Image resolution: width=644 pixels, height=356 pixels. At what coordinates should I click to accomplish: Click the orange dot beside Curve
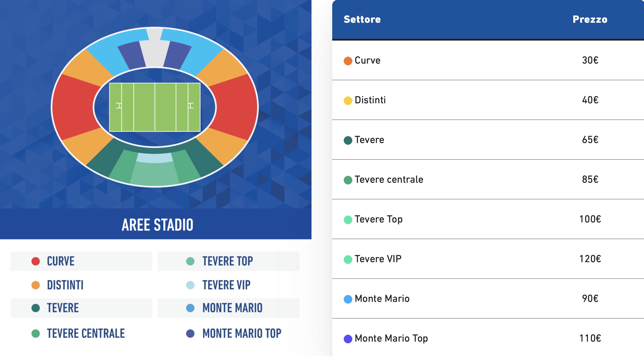click(348, 61)
